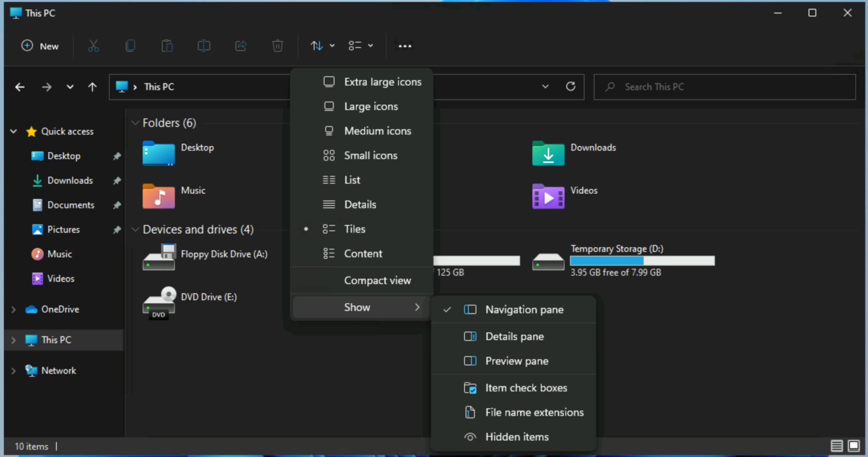This screenshot has height=457, width=868.
Task: Open Downloads in Quick access sidebar
Action: tap(70, 180)
